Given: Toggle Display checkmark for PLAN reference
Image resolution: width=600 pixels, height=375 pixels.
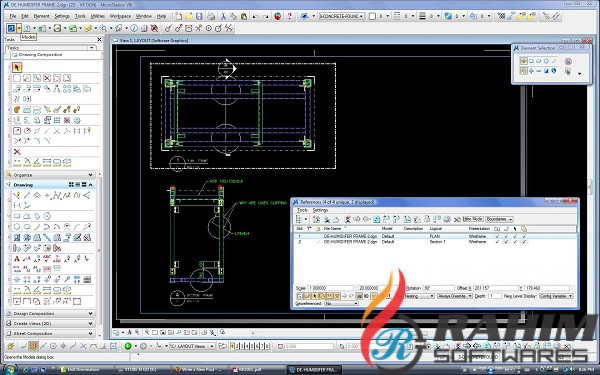Looking at the screenshot, I should pos(497,236).
